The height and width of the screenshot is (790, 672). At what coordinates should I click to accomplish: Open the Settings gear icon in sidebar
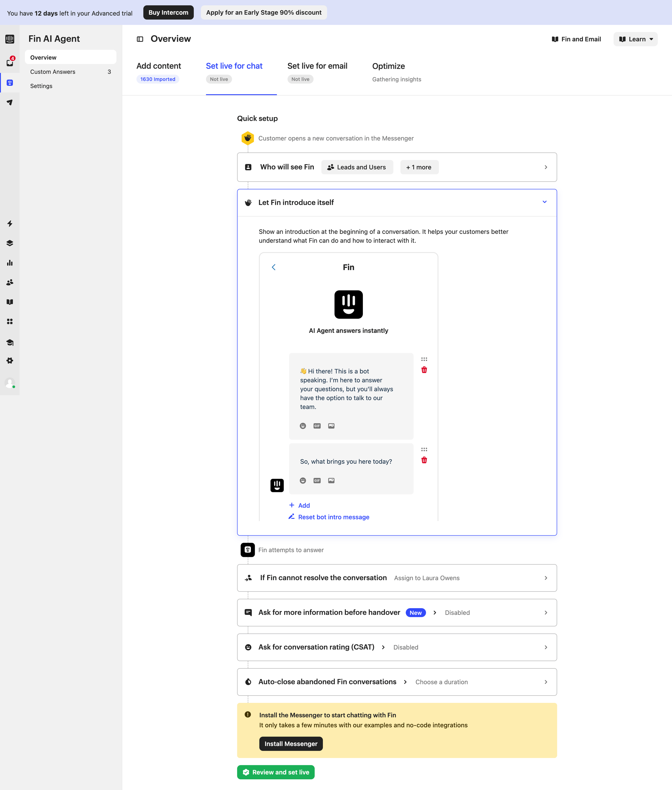[x=10, y=361]
